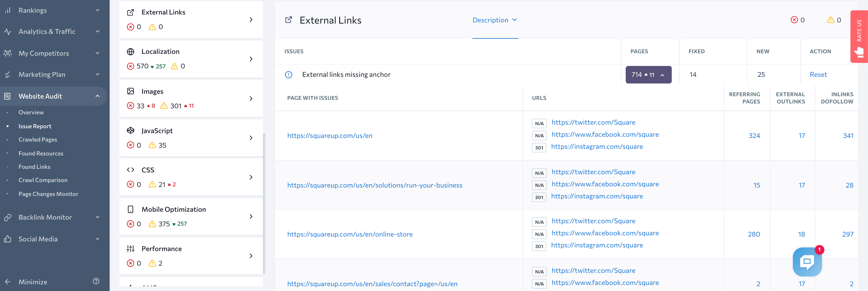
Task: Click the PAGES column header
Action: pos(639,51)
